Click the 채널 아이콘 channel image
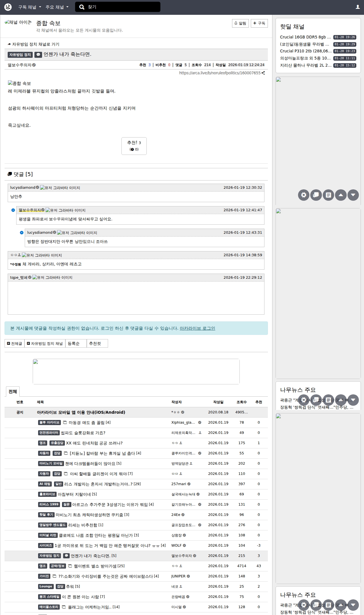The height and width of the screenshot is (615, 364). coord(18,22)
